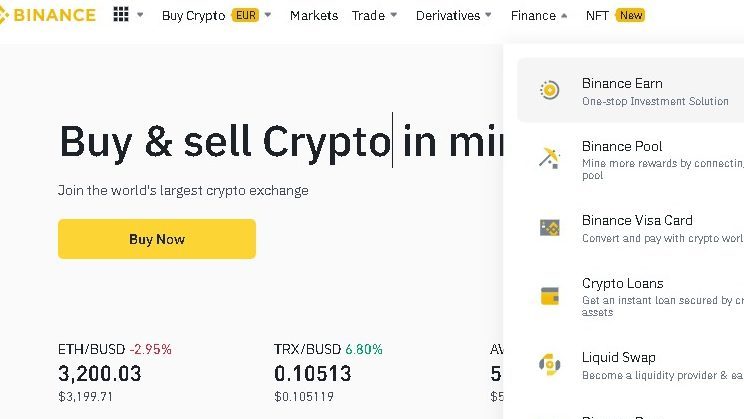This screenshot has width=744, height=419.
Task: Click the Binance logo
Action: 48,15
